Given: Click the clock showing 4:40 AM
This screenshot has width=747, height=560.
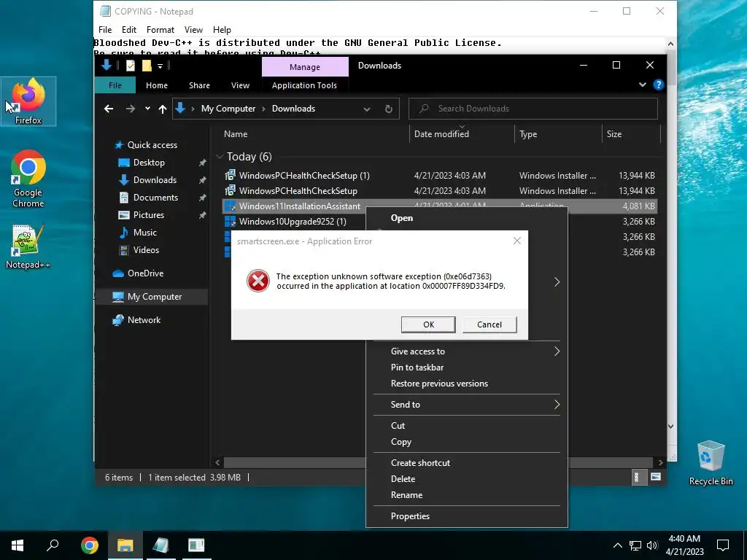Looking at the screenshot, I should [x=684, y=539].
